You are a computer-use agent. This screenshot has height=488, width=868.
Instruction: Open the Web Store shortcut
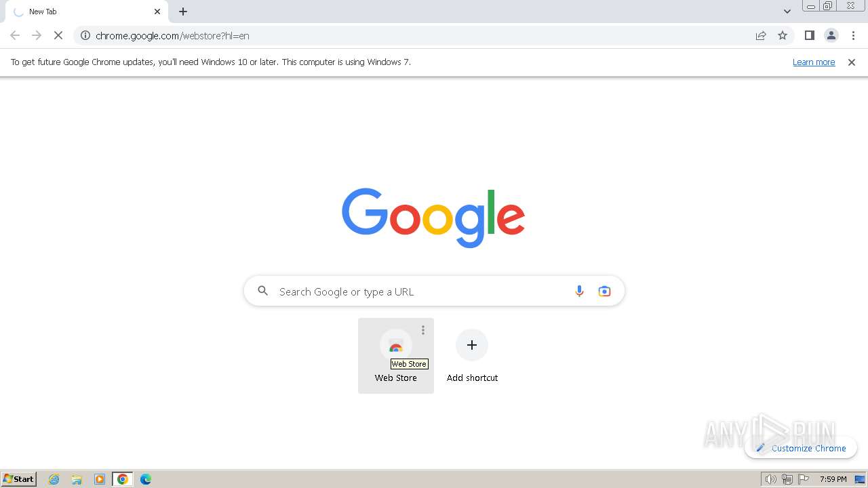396,356
